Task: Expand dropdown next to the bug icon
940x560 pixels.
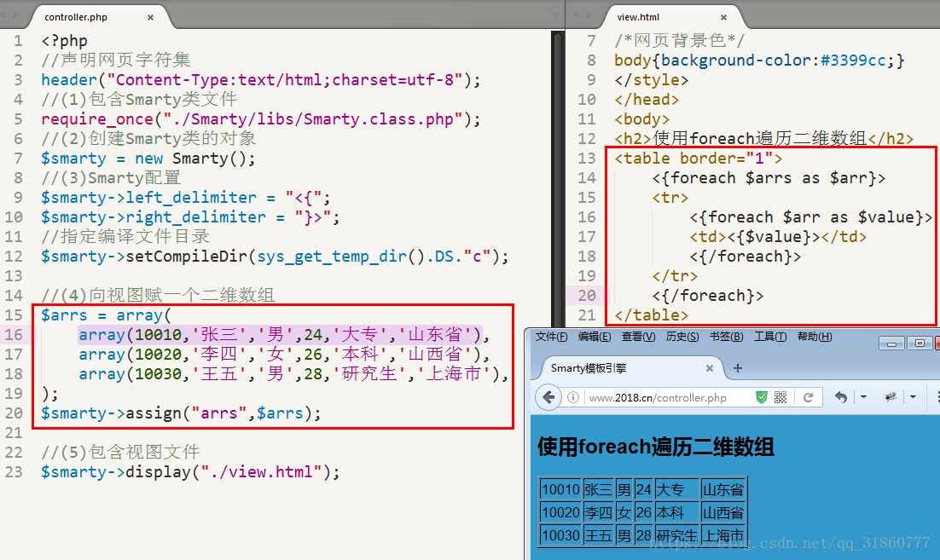Action: (x=913, y=396)
